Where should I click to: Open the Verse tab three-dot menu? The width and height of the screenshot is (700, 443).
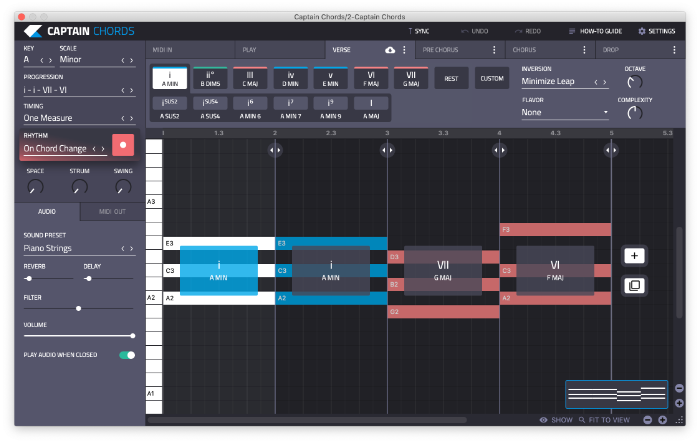tap(404, 50)
